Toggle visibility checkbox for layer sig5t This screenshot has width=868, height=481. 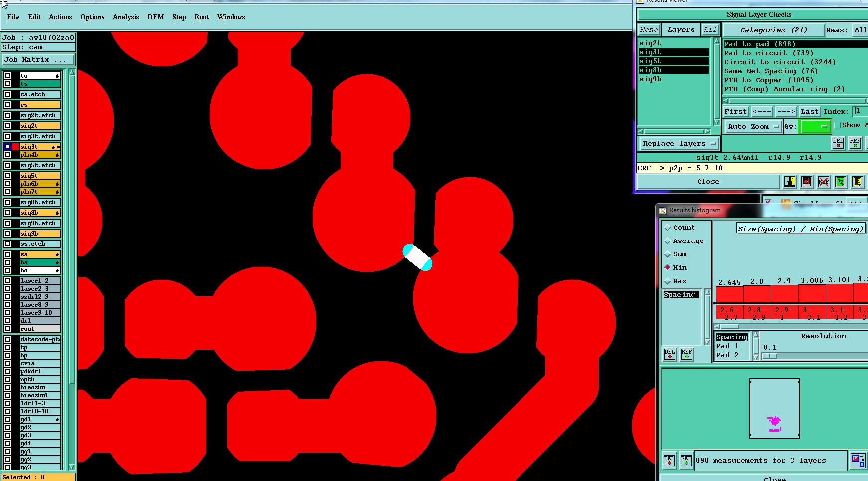click(x=7, y=176)
